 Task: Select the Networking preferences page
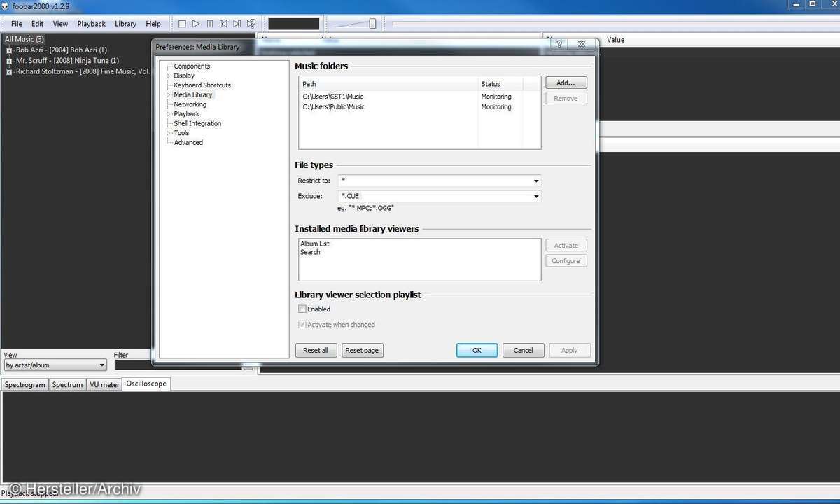(x=190, y=104)
